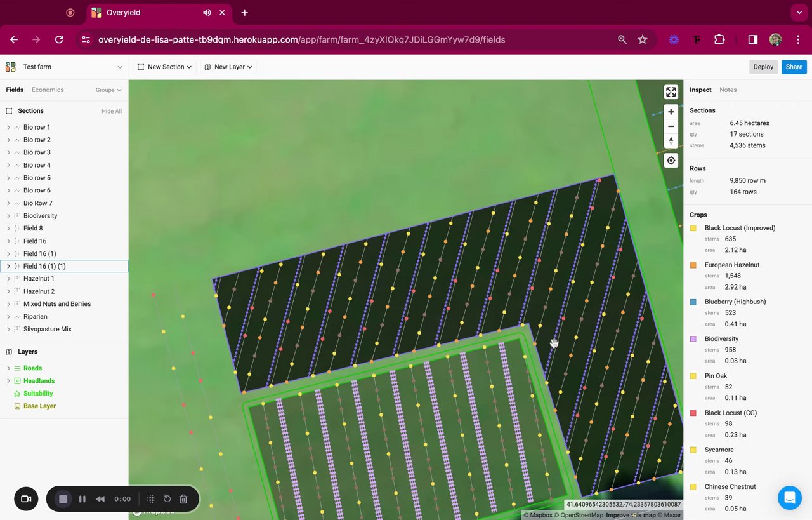Click the Overyield farm logo icon

(x=11, y=67)
